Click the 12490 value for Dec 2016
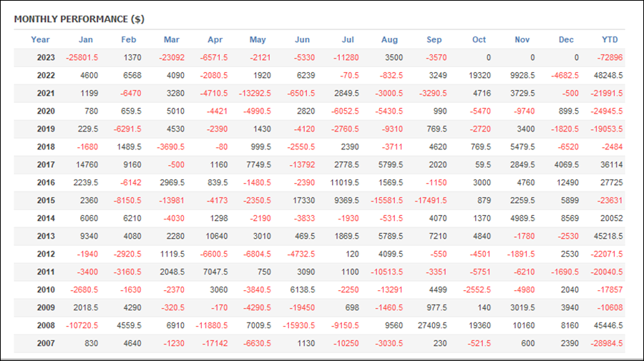The image size is (644, 361). pos(567,182)
